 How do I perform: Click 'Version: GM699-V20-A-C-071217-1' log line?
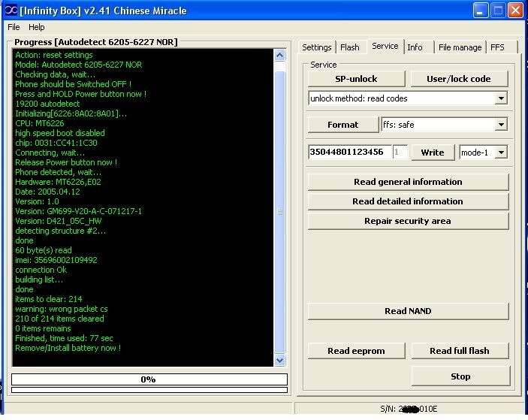[78, 211]
